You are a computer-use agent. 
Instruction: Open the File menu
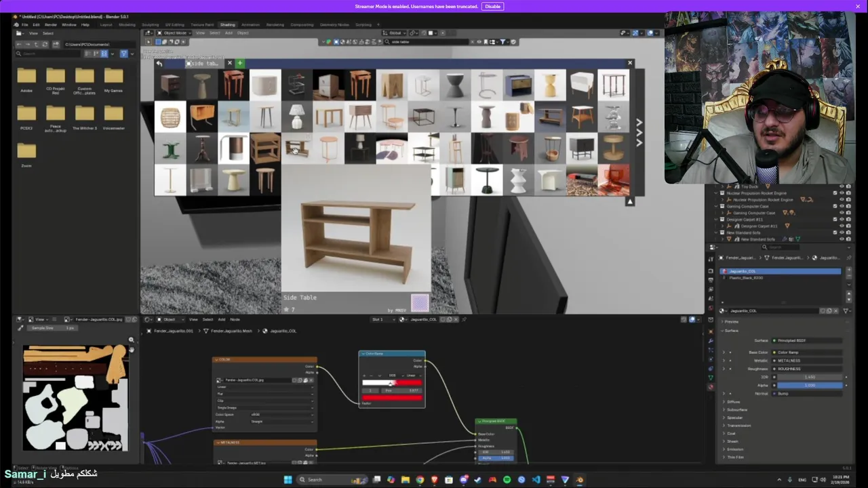[24, 24]
